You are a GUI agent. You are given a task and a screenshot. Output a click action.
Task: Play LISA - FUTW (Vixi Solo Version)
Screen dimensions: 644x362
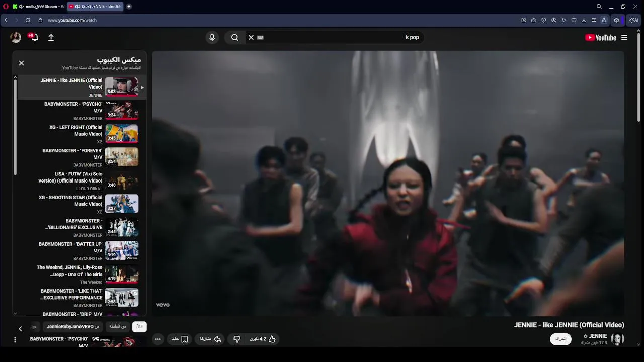(82, 180)
